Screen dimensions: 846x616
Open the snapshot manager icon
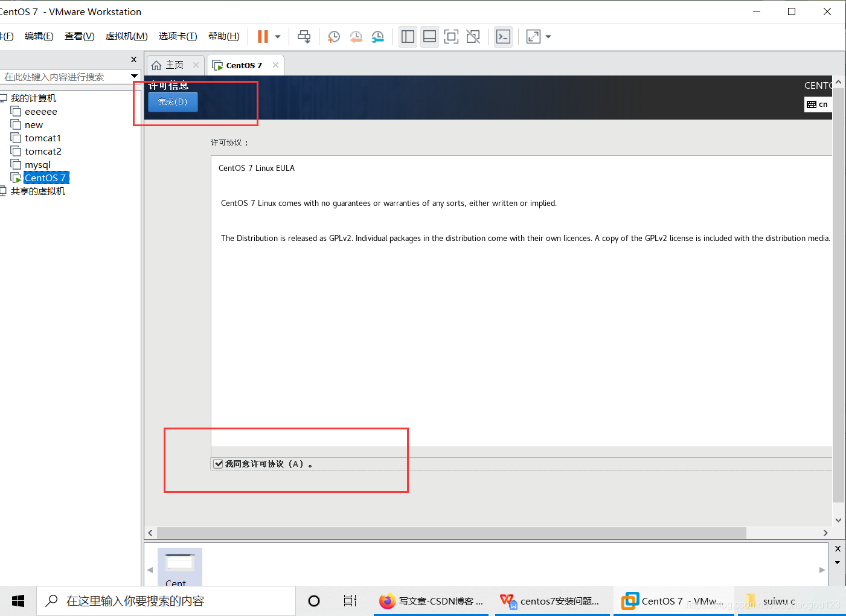(x=378, y=37)
